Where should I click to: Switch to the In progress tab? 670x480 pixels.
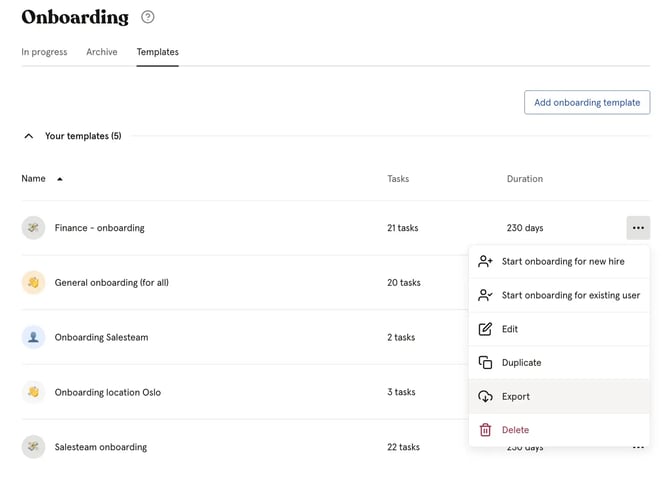point(44,52)
